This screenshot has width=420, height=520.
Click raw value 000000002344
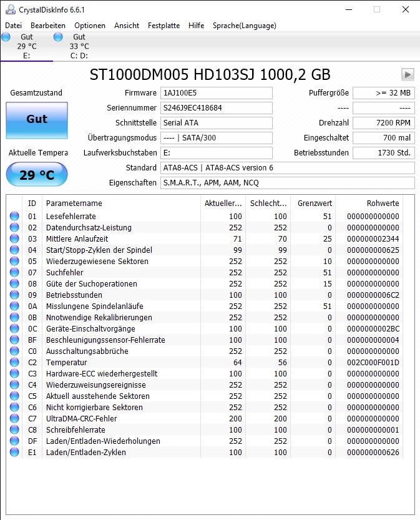pos(373,238)
